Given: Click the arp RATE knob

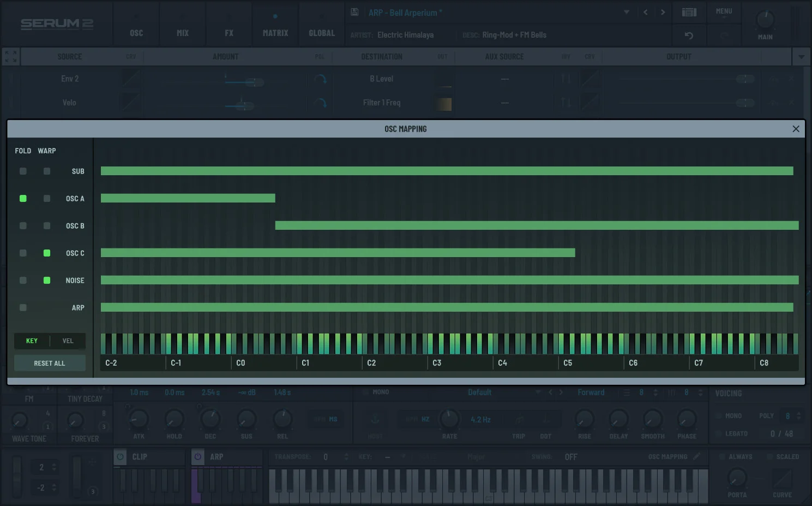Looking at the screenshot, I should click(x=449, y=419).
